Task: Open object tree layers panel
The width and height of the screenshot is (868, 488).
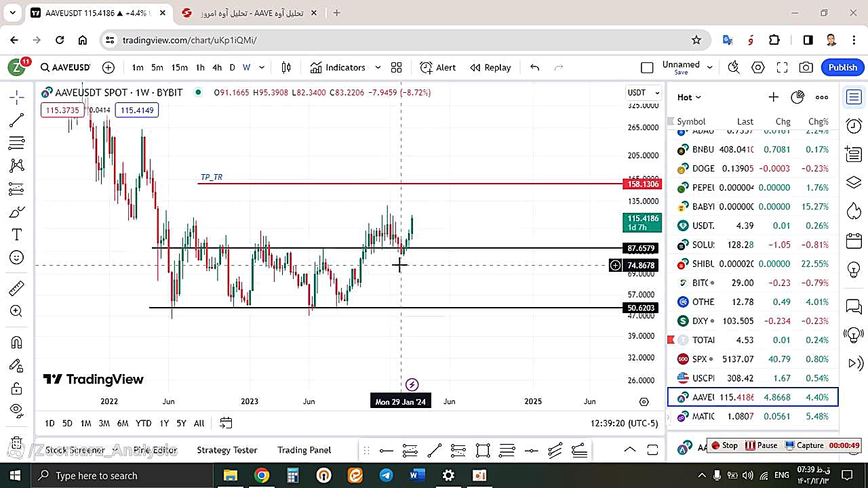Action: [854, 182]
